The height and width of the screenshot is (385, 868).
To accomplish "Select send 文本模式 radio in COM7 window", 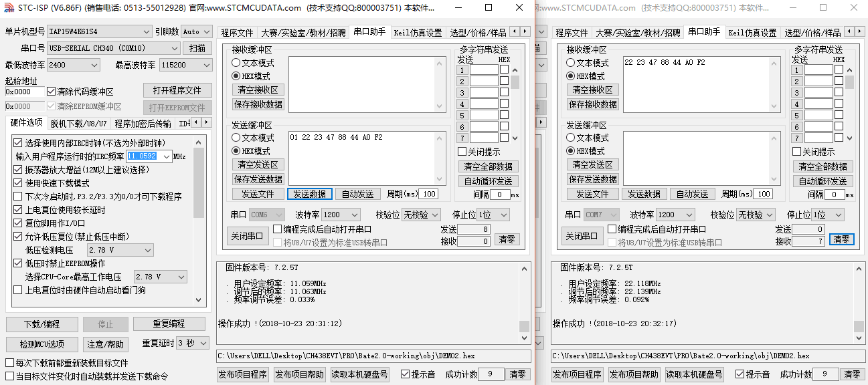I will [x=570, y=137].
